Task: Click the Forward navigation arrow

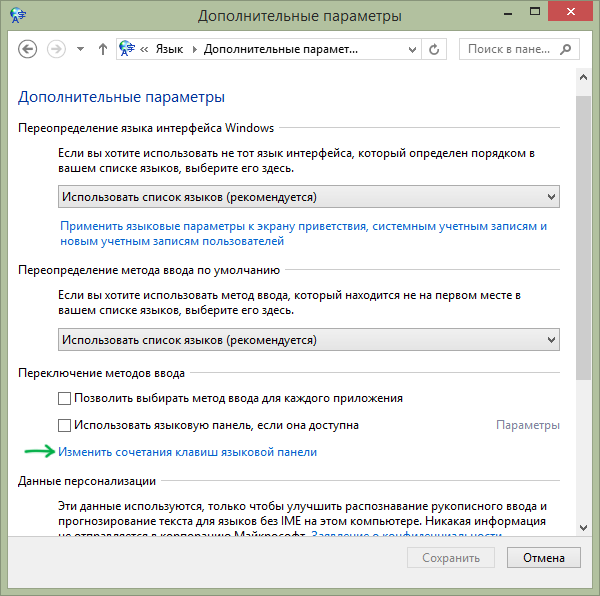Action: (x=56, y=49)
